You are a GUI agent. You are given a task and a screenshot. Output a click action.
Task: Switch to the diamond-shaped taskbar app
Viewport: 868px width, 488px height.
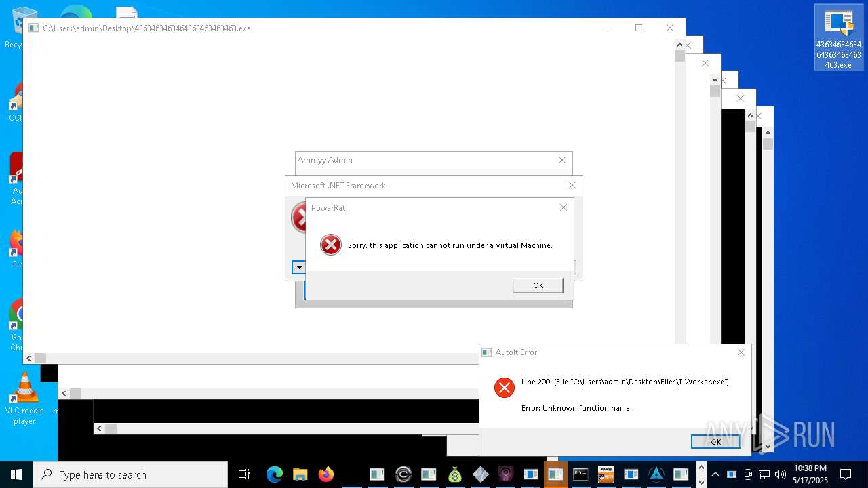click(480, 474)
